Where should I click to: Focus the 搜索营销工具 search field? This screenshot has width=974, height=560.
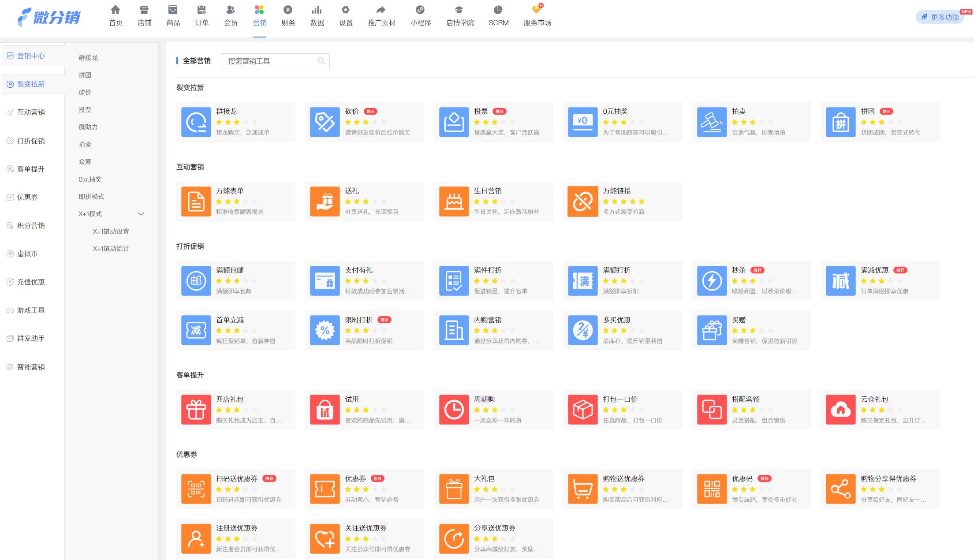tap(270, 61)
